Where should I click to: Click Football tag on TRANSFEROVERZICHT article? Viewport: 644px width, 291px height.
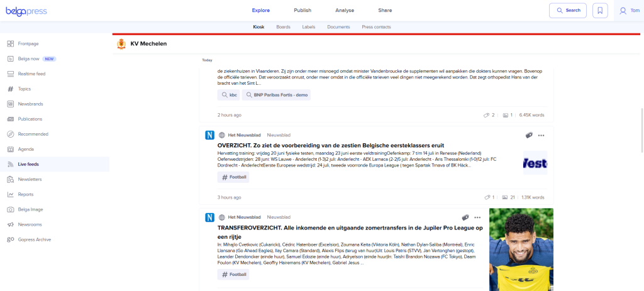pyautogui.click(x=233, y=275)
